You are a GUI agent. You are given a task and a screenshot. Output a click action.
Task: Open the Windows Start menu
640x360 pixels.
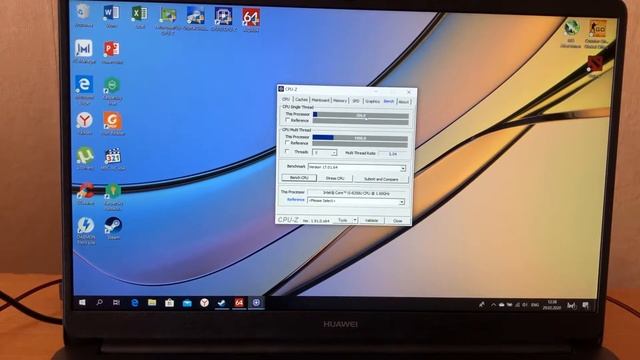tap(82, 302)
